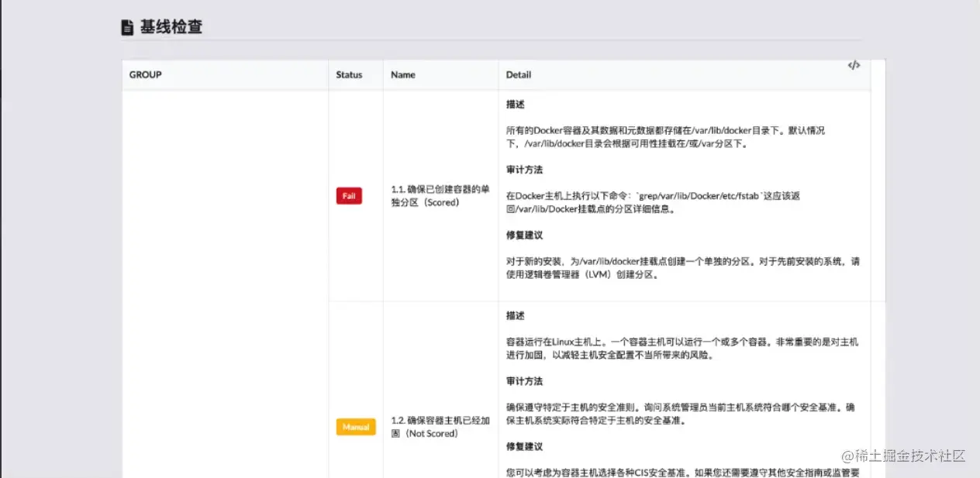Click the paragraph starting 确保遵守特定于主机的安全准则
The height and width of the screenshot is (478, 980).
(682, 413)
